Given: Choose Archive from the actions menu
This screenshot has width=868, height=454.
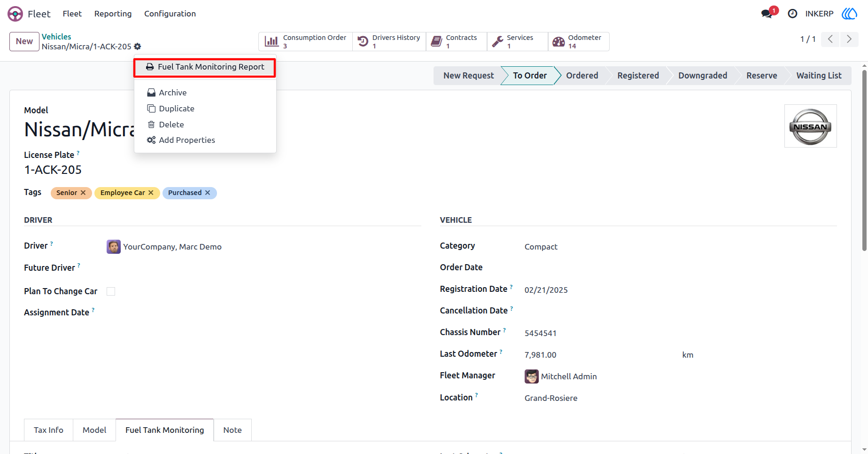Looking at the screenshot, I should pos(205,93).
